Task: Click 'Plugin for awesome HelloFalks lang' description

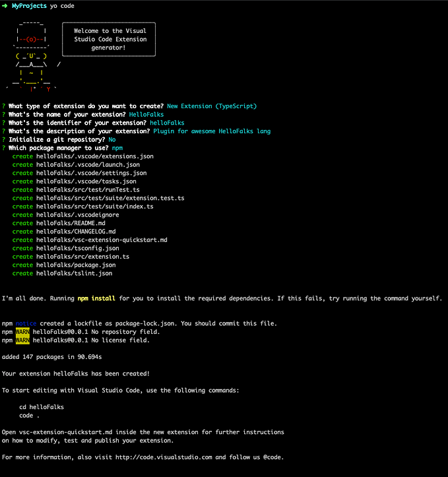Action: (212, 131)
